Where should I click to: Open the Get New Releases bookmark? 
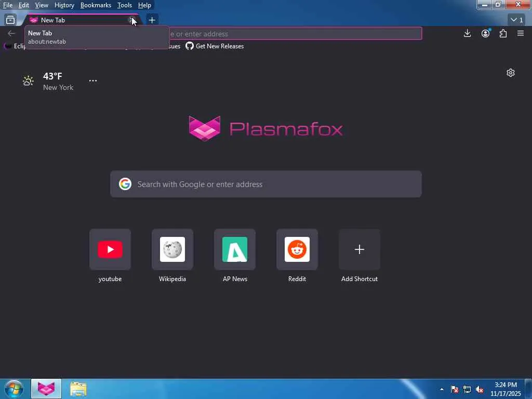coord(215,46)
